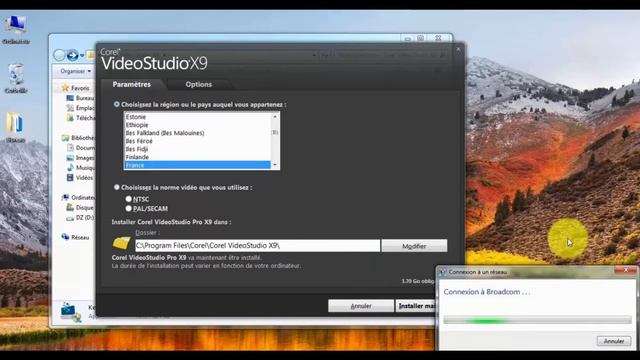The width and height of the screenshot is (640, 360).
Task: Select Finlande in the country list
Action: 197,157
